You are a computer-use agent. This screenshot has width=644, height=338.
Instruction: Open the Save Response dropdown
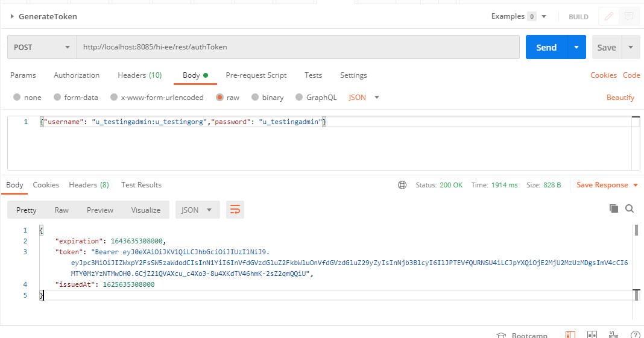pyautogui.click(x=607, y=185)
